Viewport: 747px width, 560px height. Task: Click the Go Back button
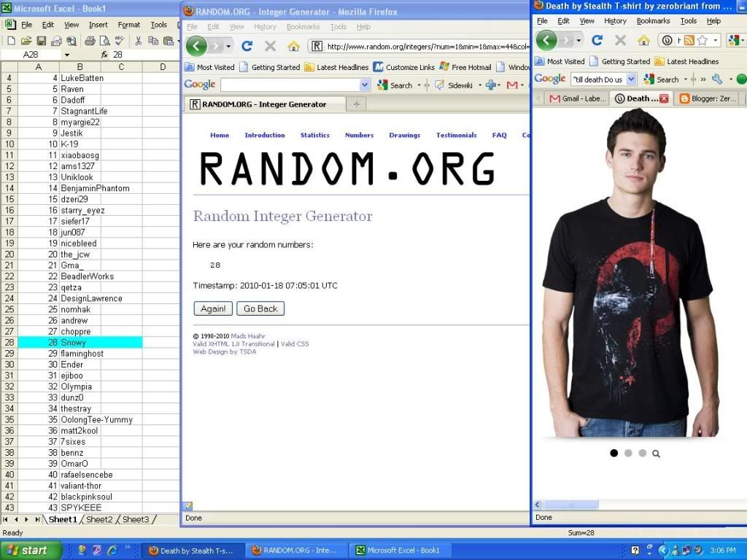point(260,308)
